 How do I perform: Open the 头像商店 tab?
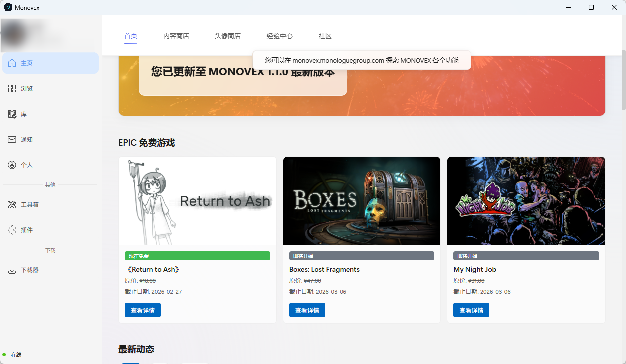pyautogui.click(x=228, y=36)
